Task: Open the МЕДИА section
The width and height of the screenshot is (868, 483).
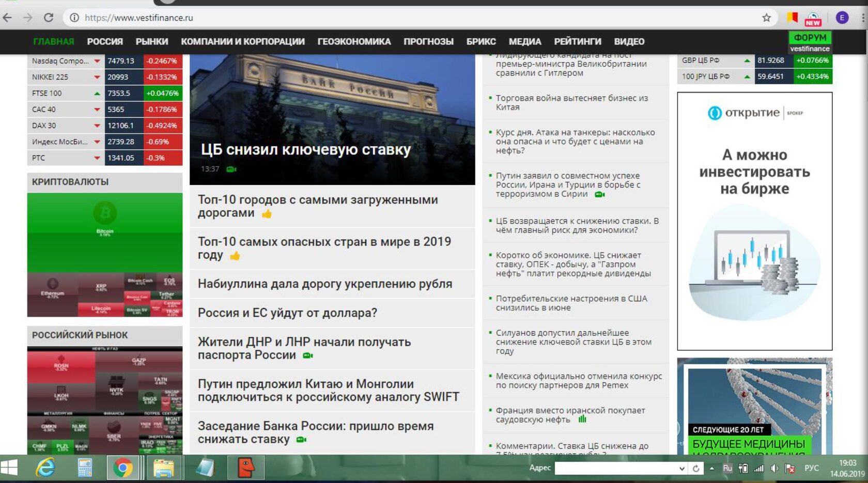Action: tap(525, 41)
